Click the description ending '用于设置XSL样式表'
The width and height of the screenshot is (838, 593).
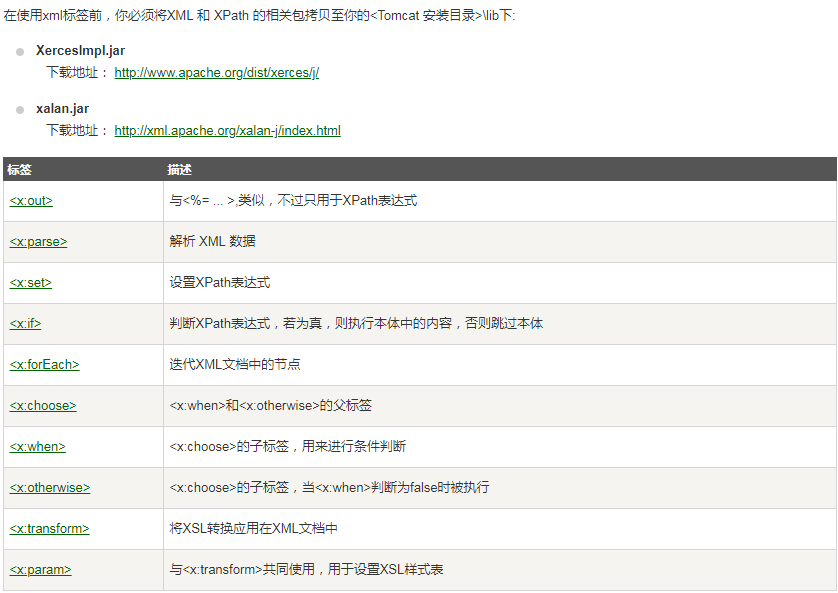(x=306, y=569)
